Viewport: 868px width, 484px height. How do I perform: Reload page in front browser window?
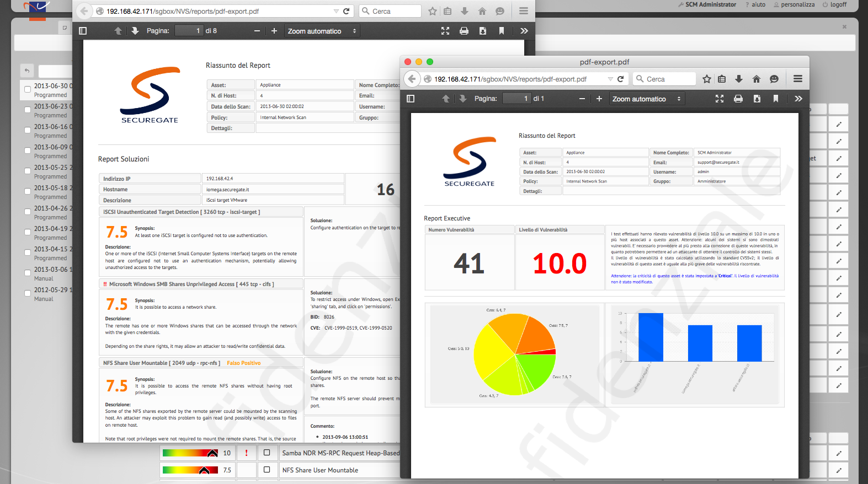(x=621, y=79)
